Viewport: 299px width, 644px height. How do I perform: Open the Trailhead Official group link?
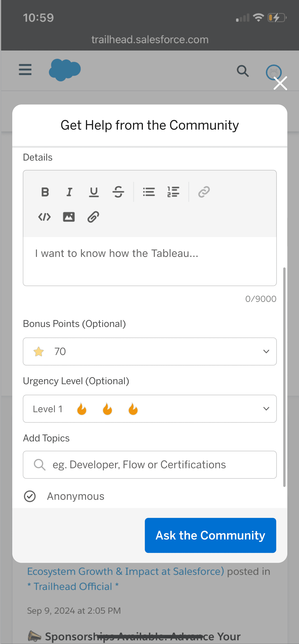[x=73, y=586]
